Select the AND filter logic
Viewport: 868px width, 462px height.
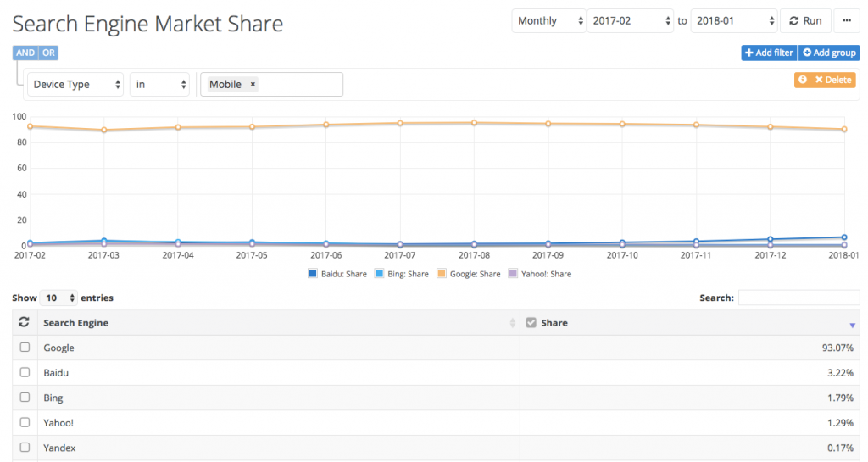click(25, 53)
